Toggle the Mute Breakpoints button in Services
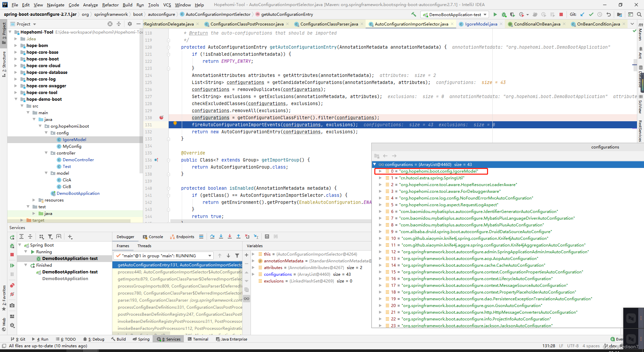Viewport: 644px width, 352px height. pyautogui.click(x=12, y=294)
